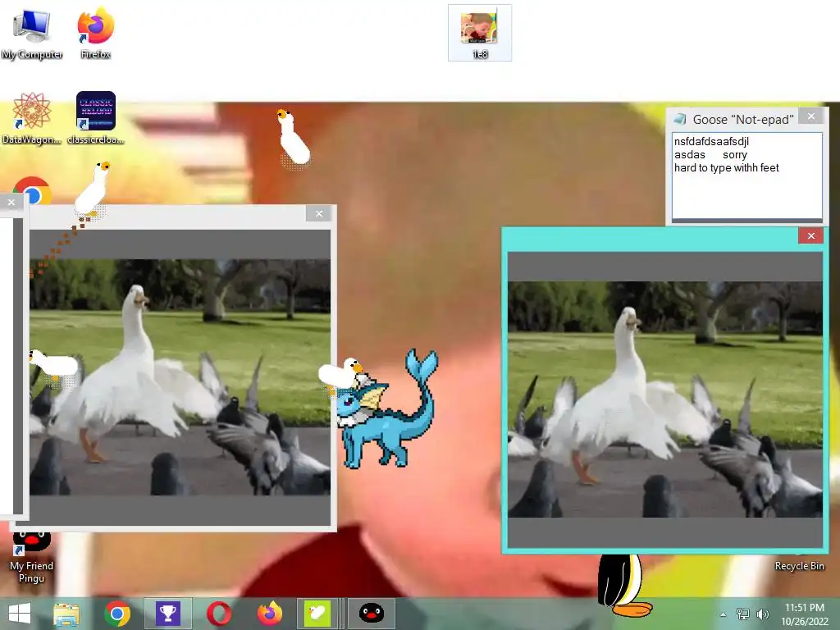Open the My Friend Pingu desktop shortcut
The image size is (840, 630).
pyautogui.click(x=32, y=557)
